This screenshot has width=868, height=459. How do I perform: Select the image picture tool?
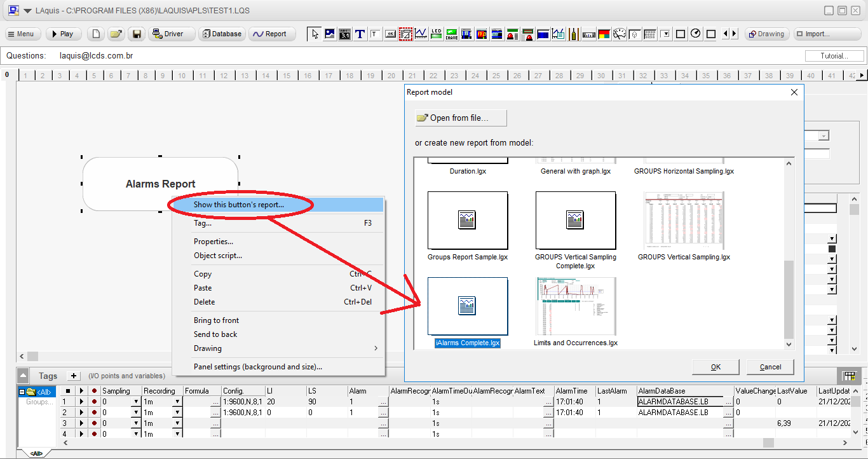click(x=330, y=34)
